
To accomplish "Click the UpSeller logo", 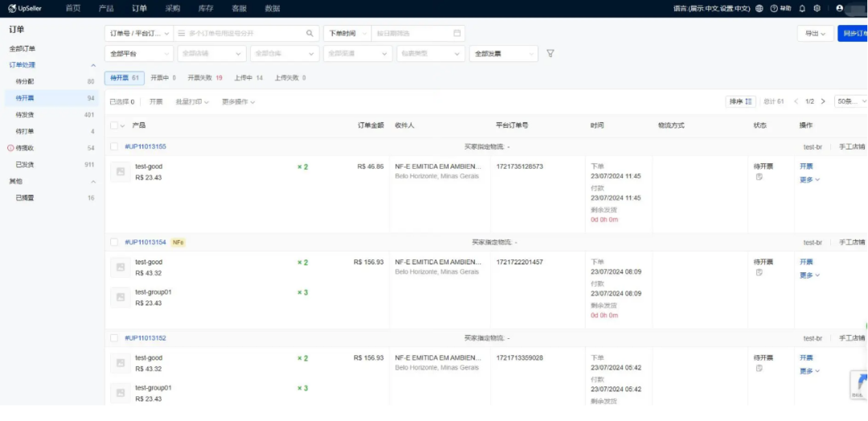I will [25, 8].
